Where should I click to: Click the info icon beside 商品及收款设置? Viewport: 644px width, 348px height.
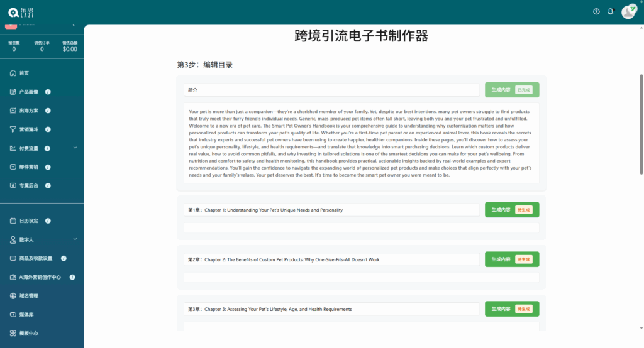[64, 258]
